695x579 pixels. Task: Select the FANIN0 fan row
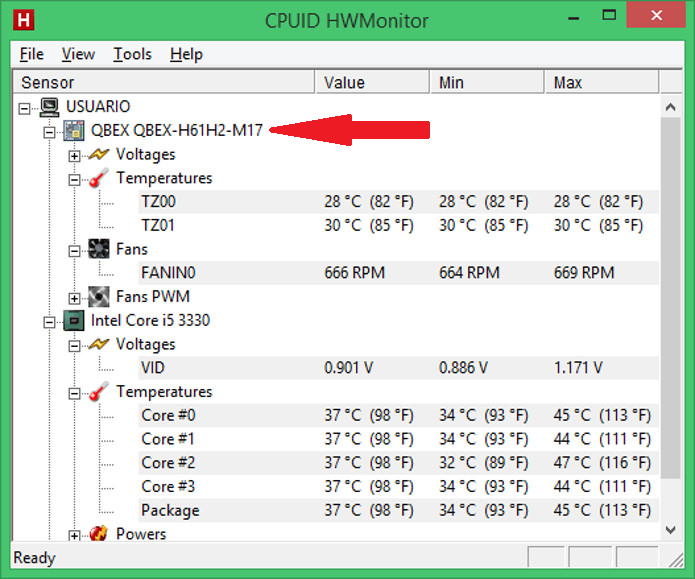click(398, 273)
